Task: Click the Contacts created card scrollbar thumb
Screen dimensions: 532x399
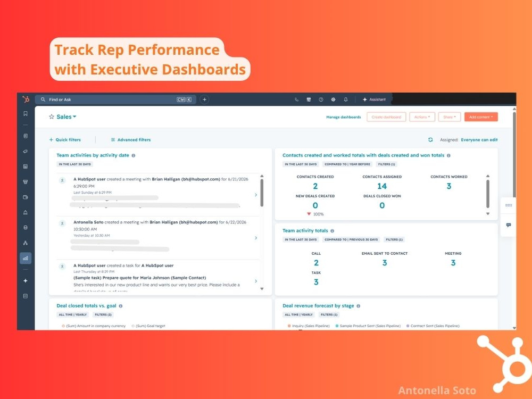Action: [x=488, y=194]
